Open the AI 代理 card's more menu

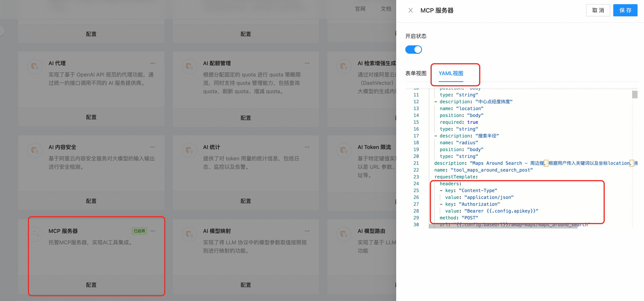pyautogui.click(x=153, y=63)
